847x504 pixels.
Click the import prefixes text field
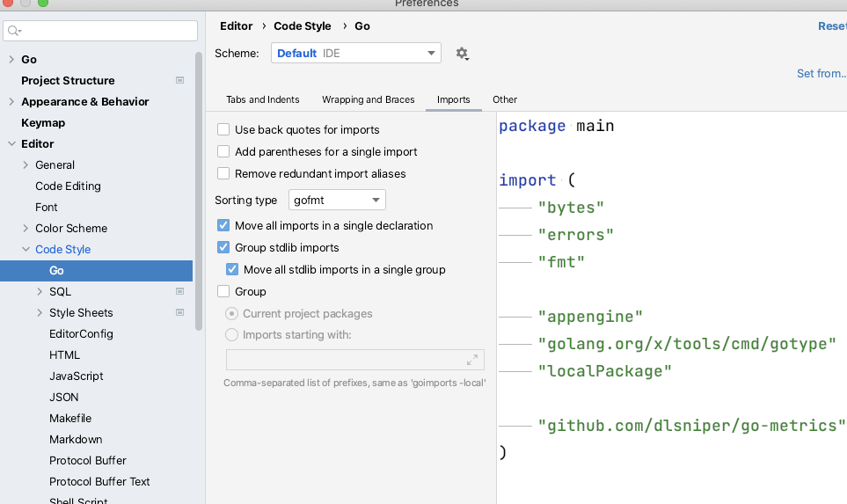tap(343, 360)
